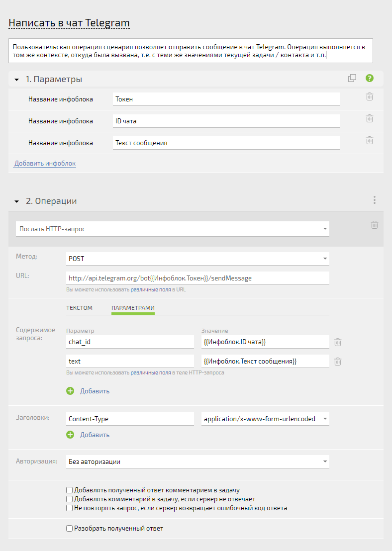Image resolution: width=392 pixels, height=551 pixels.
Task: Enable adding received response as task comment
Action: [70, 490]
